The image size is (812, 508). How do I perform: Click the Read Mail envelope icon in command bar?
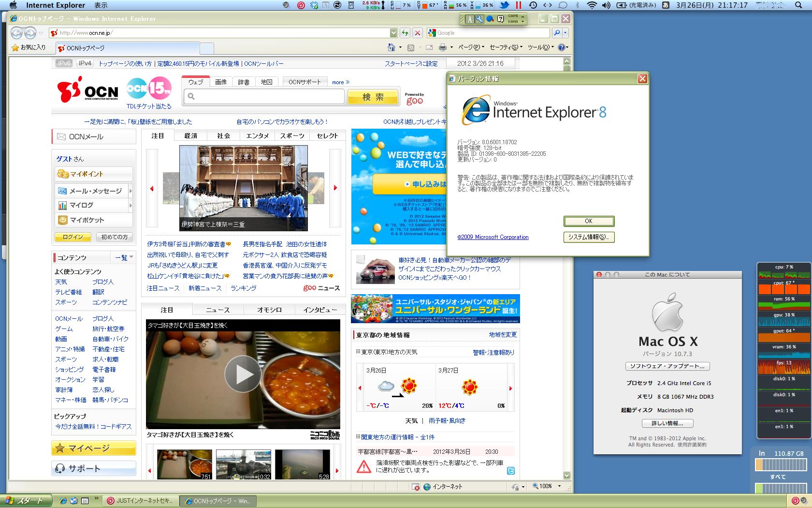[429, 47]
